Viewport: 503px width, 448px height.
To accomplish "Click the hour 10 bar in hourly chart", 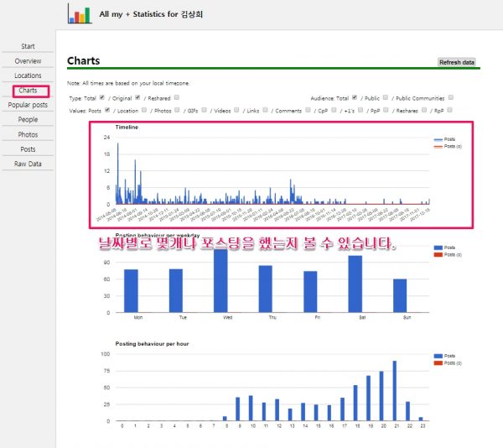I will (251, 408).
